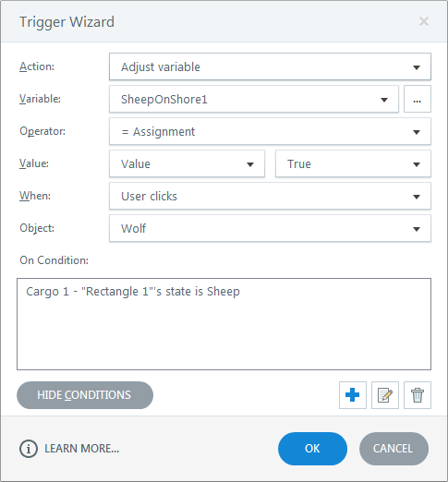Open the Value type dropdown
The height and width of the screenshot is (482, 448).
[187, 163]
